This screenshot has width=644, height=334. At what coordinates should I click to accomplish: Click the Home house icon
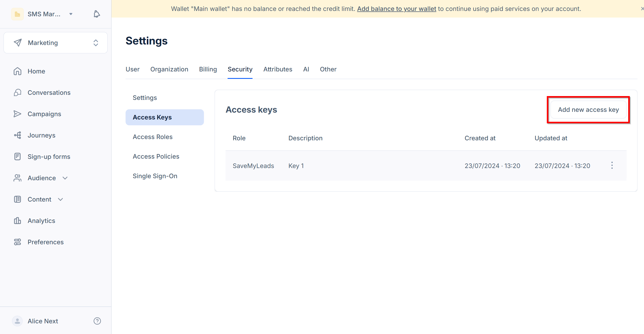pyautogui.click(x=17, y=71)
